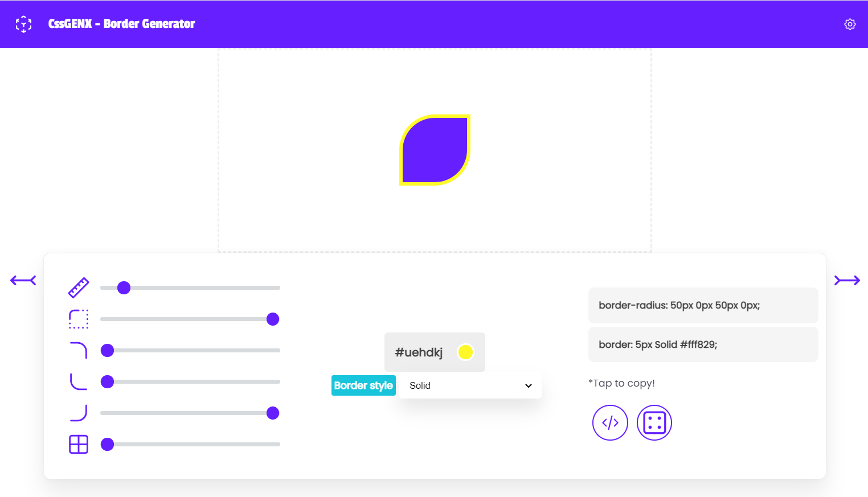Randomize the border using the dice icon
Screen dimensions: 868x497
click(654, 422)
